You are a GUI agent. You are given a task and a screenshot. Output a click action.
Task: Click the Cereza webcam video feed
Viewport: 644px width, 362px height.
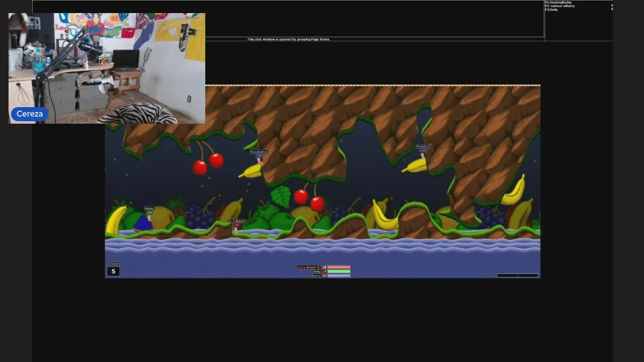(x=107, y=68)
